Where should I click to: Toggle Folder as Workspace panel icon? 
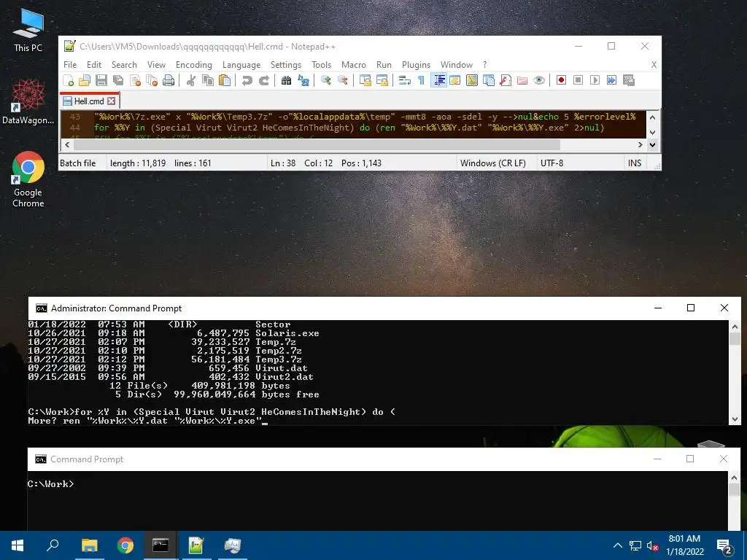522,80
